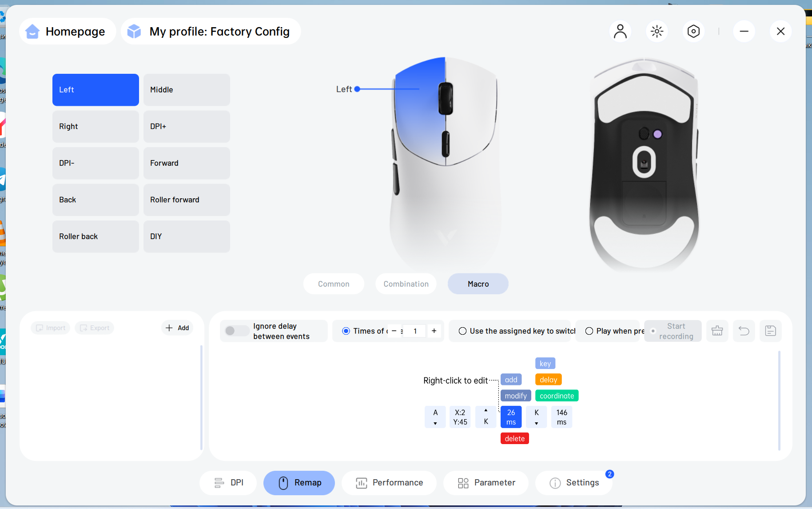Open the hexagon settings icon
Image resolution: width=812 pixels, height=509 pixels.
pos(693,32)
